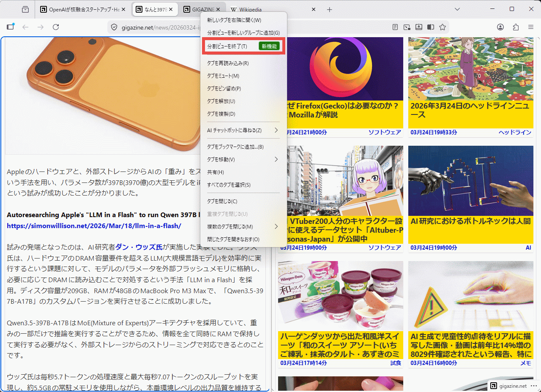Screen dimensions: 541x392
Task: Click the split view icon in address bar
Action: 430,27
